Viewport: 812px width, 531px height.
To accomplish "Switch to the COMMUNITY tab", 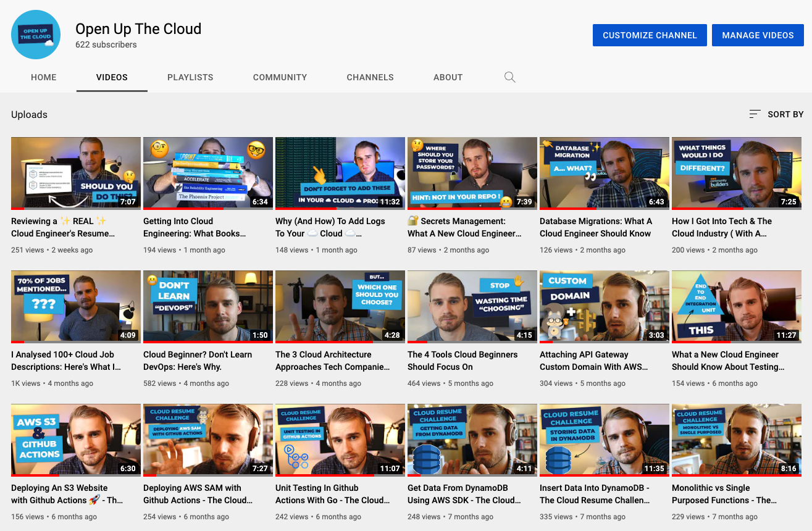I will [280, 77].
